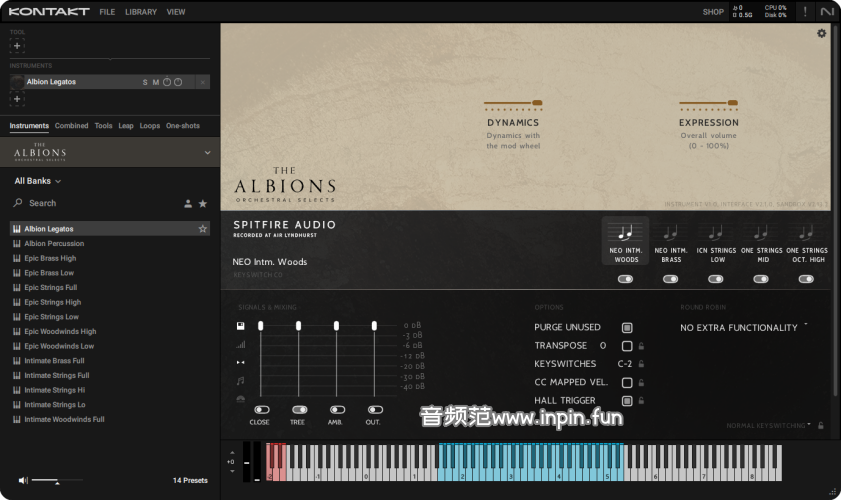The height and width of the screenshot is (500, 841).
Task: Toggle NEO Intm. Woods load switch
Action: point(625,279)
